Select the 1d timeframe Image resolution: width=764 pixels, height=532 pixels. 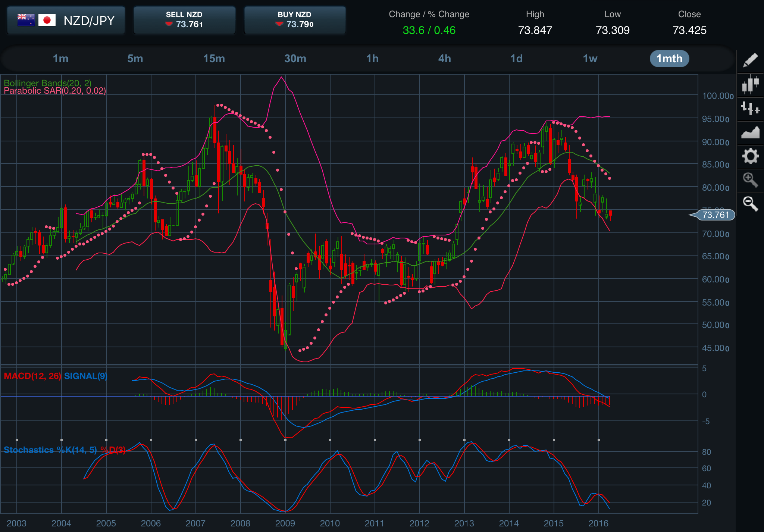click(516, 59)
